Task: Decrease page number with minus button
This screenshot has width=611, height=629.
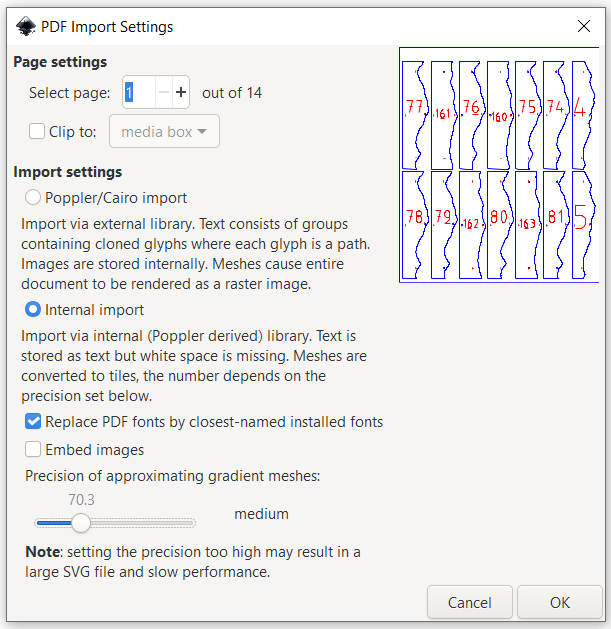Action: pos(163,93)
